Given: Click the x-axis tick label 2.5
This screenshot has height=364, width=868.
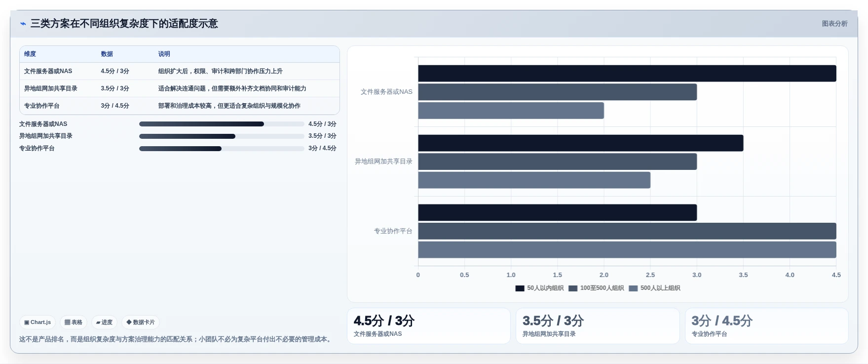Looking at the screenshot, I should click(650, 275).
